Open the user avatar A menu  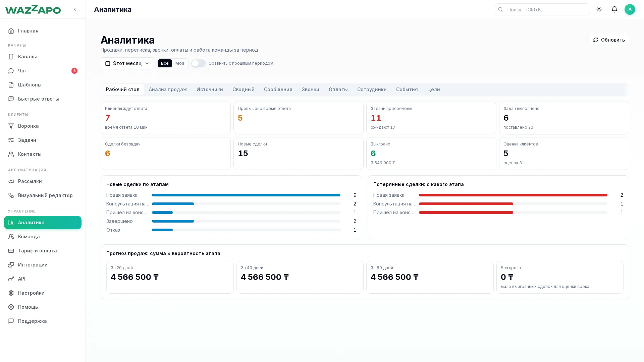point(630,9)
